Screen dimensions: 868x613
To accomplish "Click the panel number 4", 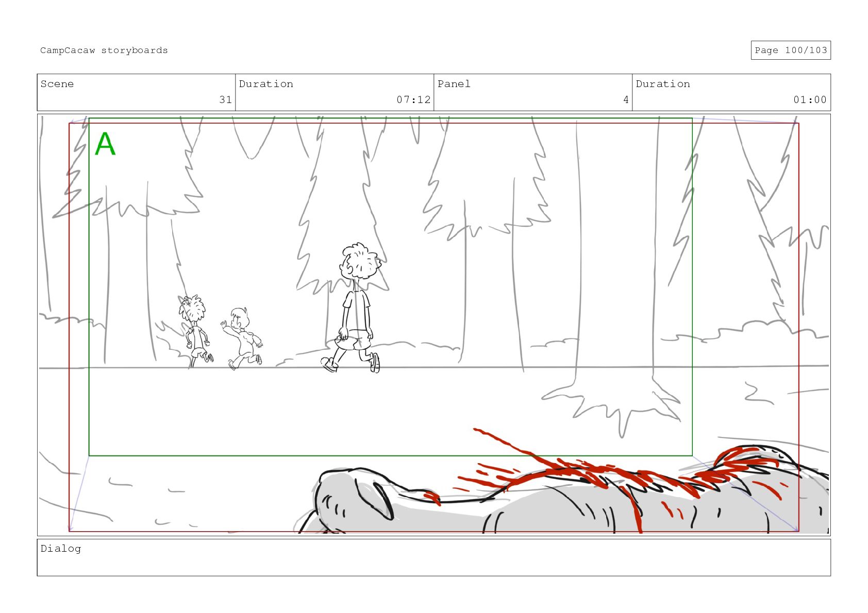I will coord(626,100).
